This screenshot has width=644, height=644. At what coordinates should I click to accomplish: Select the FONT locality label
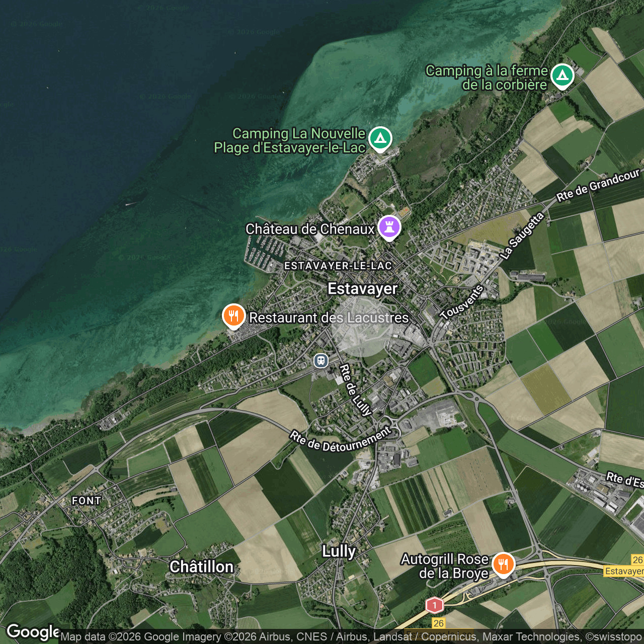coord(87,501)
